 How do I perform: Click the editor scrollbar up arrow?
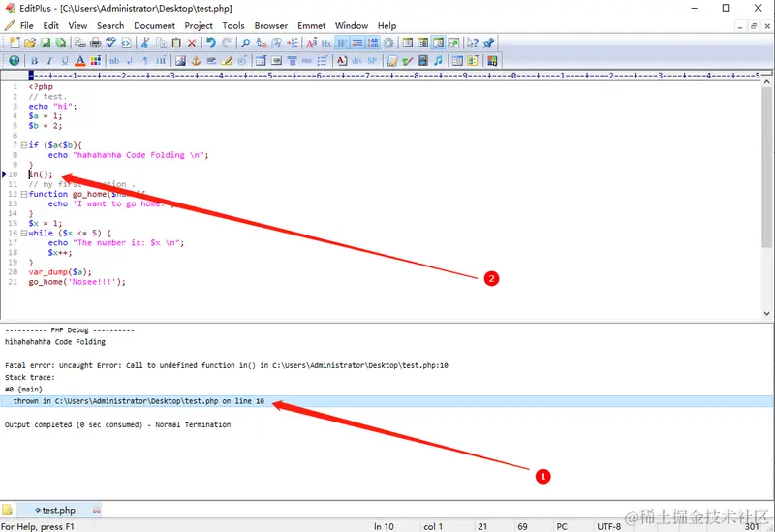766,81
